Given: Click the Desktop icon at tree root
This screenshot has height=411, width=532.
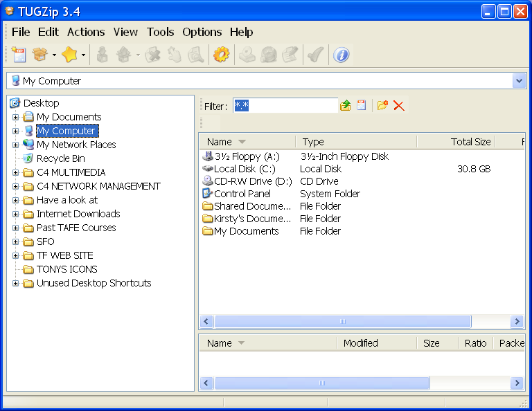Looking at the screenshot, I should pyautogui.click(x=15, y=102).
